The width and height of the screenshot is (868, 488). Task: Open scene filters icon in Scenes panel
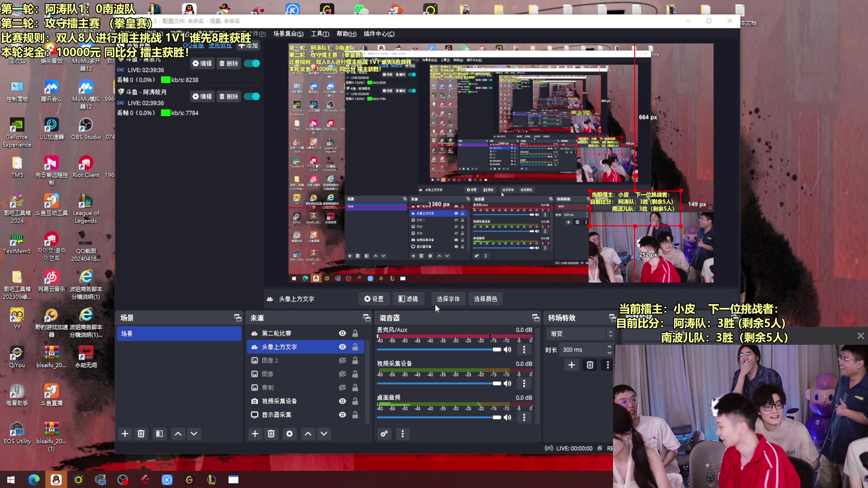click(x=159, y=434)
